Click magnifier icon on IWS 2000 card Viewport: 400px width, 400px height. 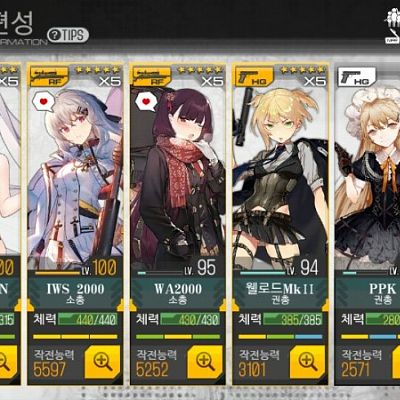coord(102,362)
